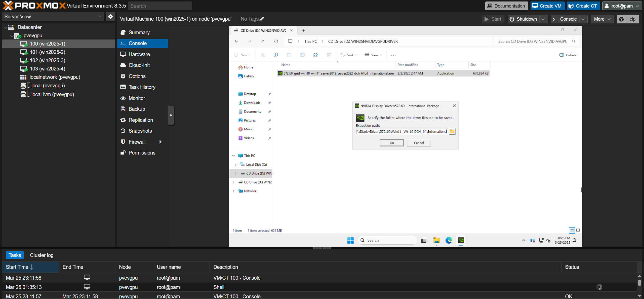Open Downloads in Explorer quick access

[x=252, y=103]
